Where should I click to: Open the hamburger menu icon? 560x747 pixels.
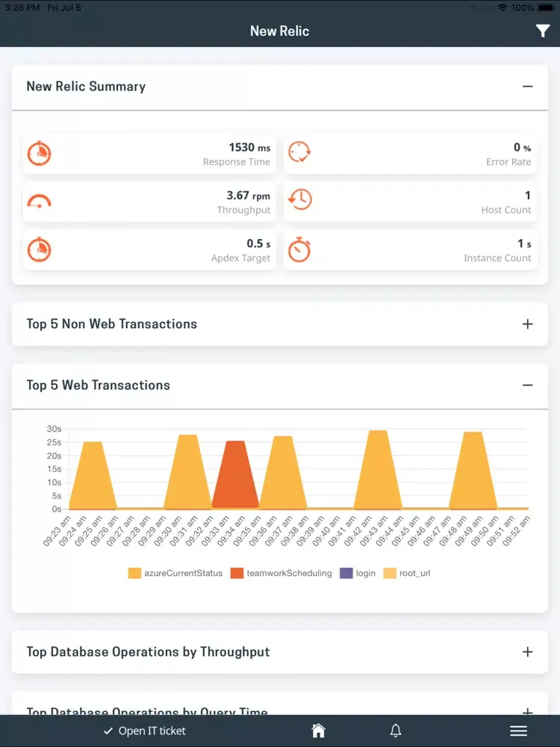[519, 731]
